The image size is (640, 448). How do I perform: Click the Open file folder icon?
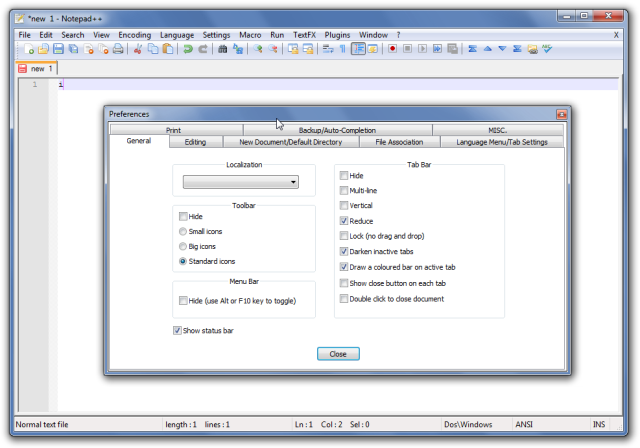coord(43,49)
